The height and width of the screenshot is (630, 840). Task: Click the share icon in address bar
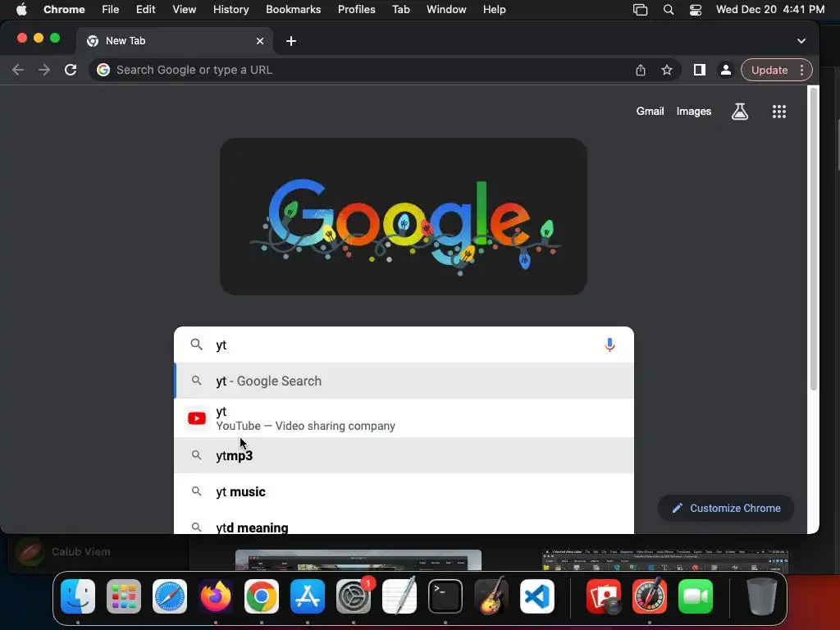pos(640,71)
